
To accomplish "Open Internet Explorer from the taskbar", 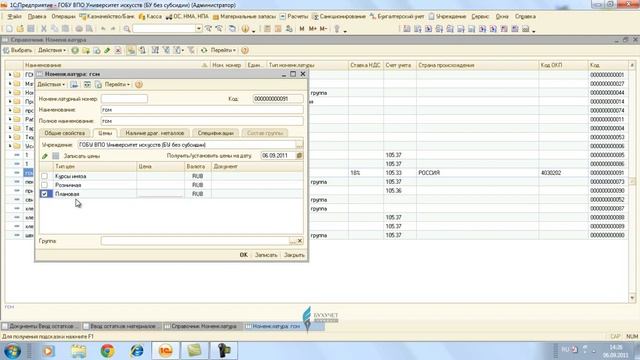I will (x=137, y=351).
